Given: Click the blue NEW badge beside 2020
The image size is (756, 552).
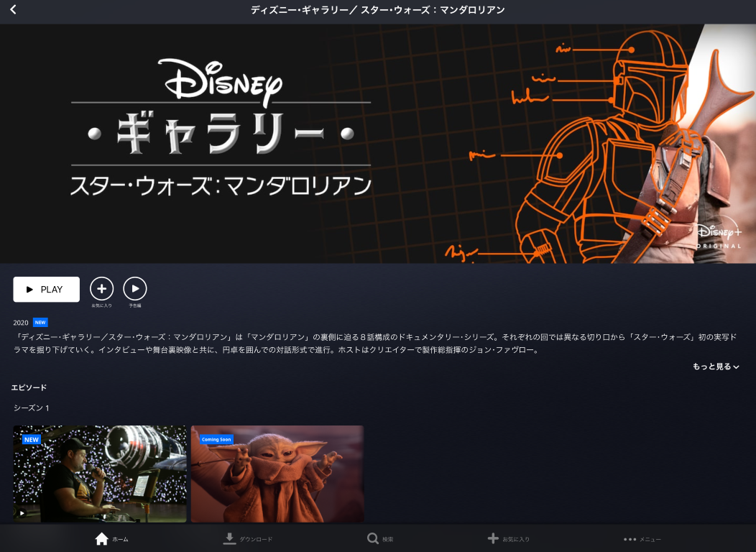Looking at the screenshot, I should [x=40, y=323].
